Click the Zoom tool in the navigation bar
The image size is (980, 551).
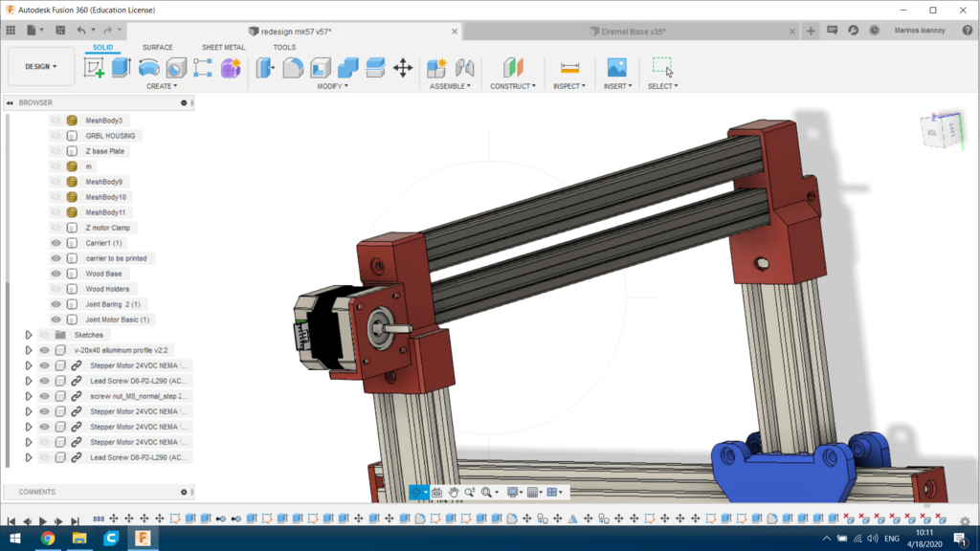[x=469, y=492]
